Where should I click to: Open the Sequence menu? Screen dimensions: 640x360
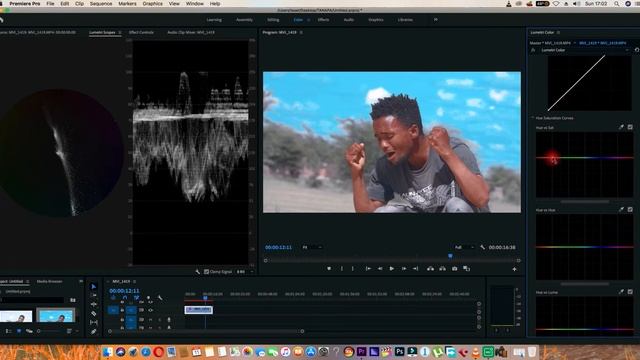tap(101, 4)
